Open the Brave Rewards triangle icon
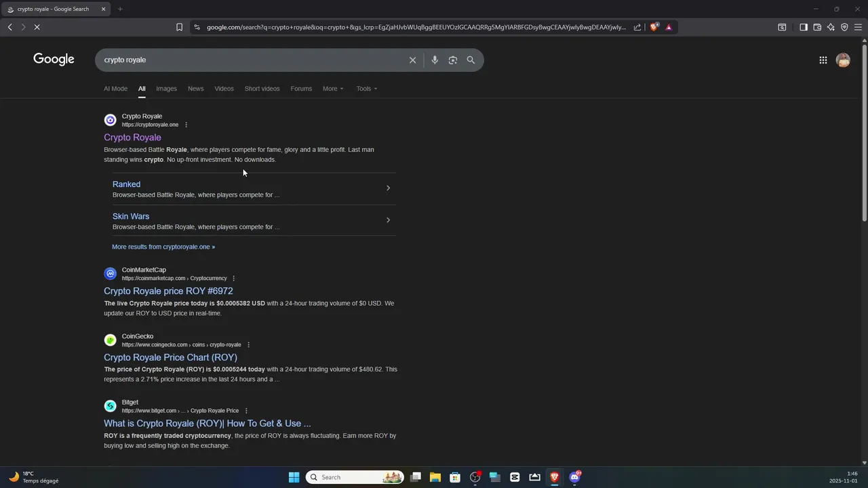Image resolution: width=868 pixels, height=488 pixels. 669,27
